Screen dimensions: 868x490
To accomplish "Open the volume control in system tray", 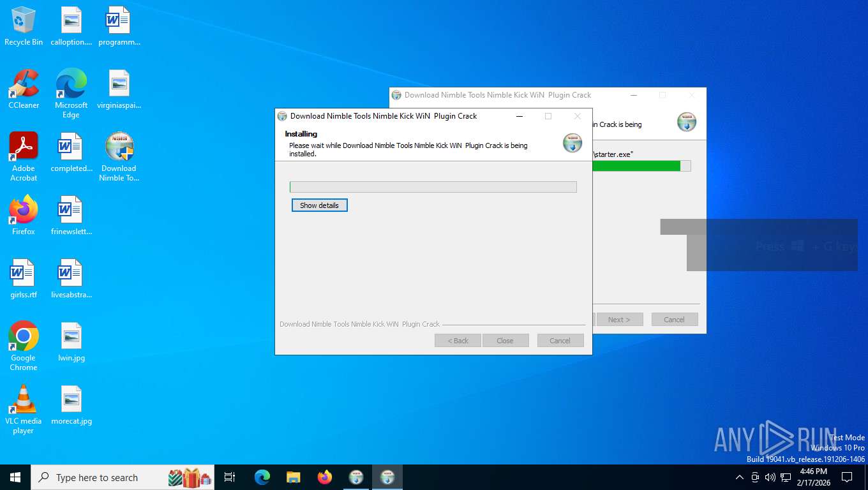I will click(770, 477).
